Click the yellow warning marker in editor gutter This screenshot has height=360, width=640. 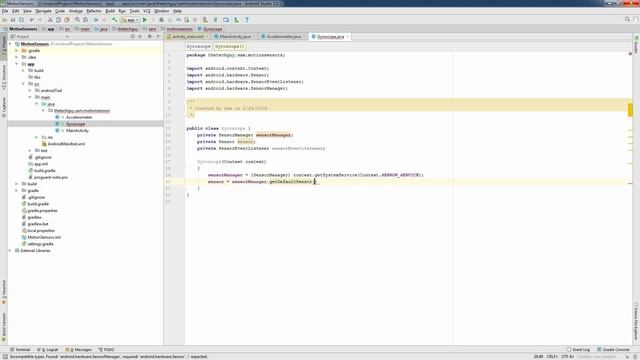tap(630, 109)
